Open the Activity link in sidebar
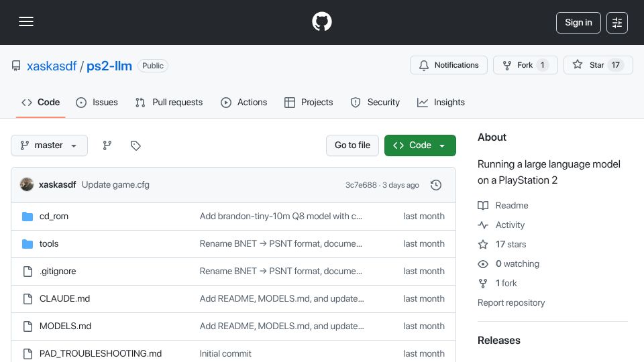 (x=510, y=225)
